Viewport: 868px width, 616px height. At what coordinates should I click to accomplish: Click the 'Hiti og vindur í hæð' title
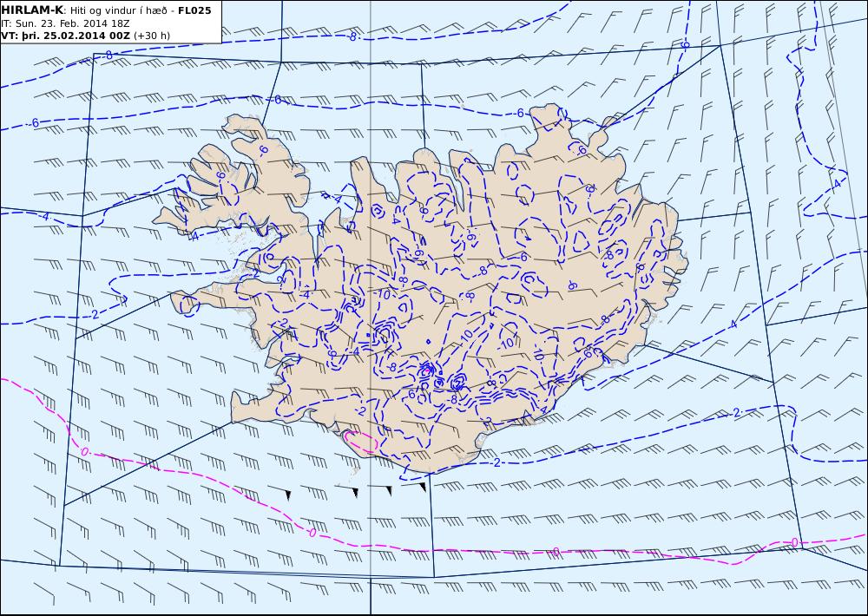coord(118,11)
